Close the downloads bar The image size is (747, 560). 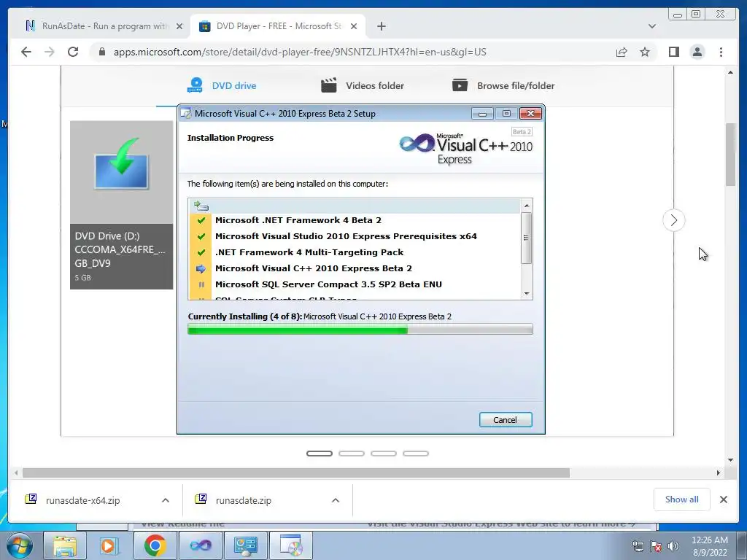tap(723, 499)
